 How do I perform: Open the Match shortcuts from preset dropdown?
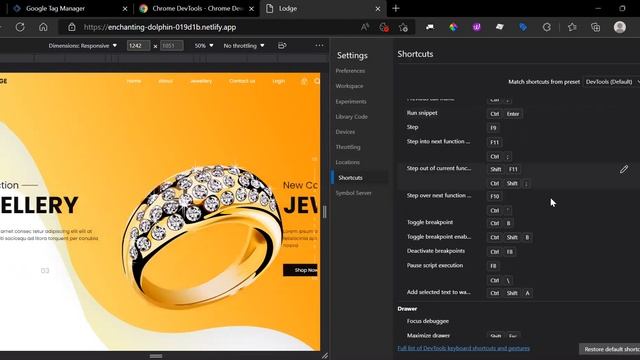pos(611,82)
